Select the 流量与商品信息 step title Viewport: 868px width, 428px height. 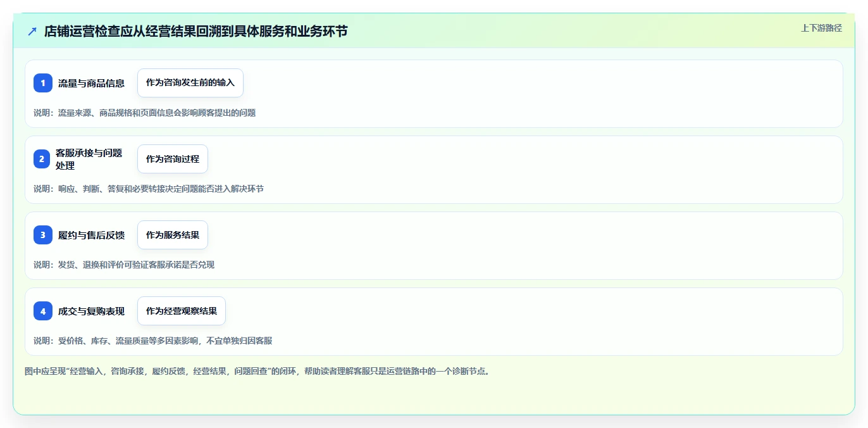click(91, 83)
